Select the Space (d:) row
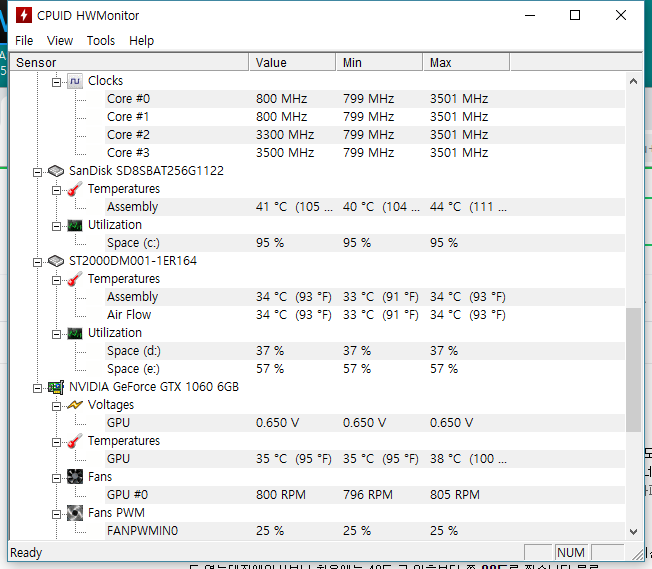 (365, 351)
